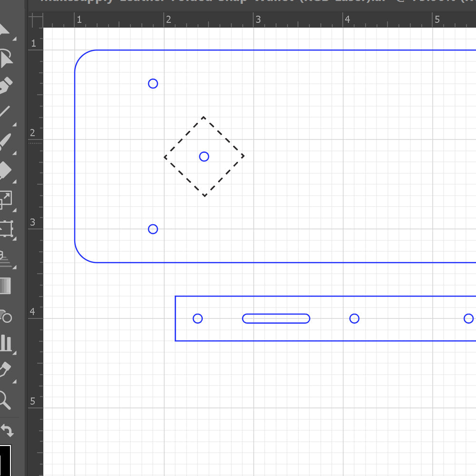Select the circle inside the dashed diamond
476x476 pixels.
click(204, 157)
